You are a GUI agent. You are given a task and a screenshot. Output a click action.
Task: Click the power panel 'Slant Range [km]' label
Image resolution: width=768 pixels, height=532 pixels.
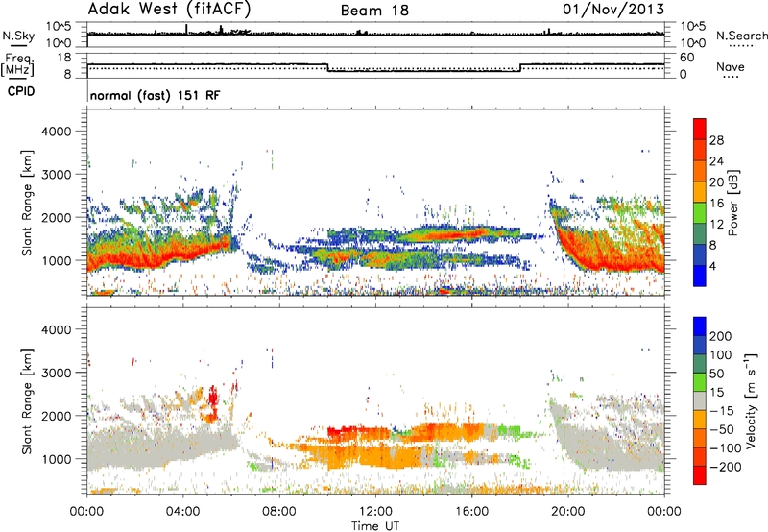27,203
